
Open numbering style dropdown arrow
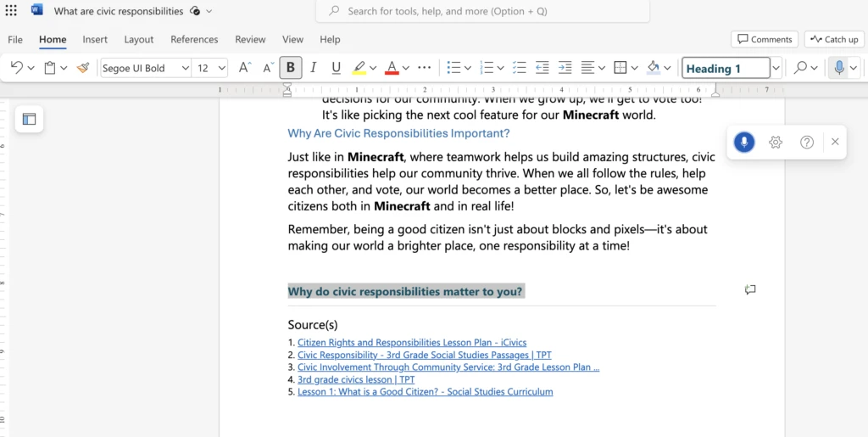click(500, 68)
